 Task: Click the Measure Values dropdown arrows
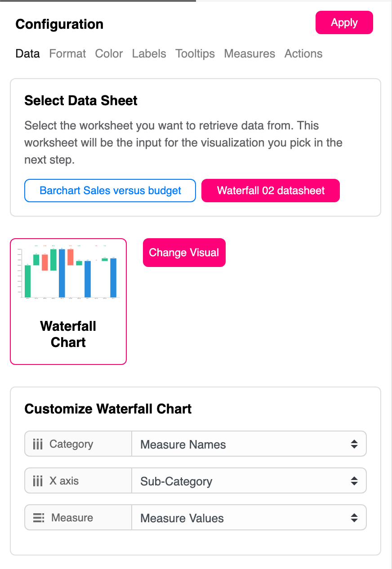354,518
